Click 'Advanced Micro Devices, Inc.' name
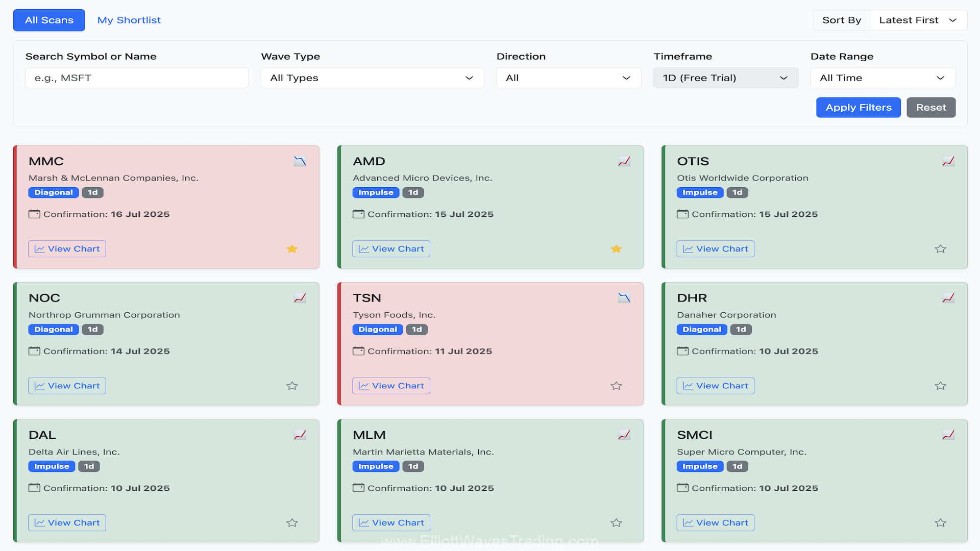Image resolution: width=980 pixels, height=551 pixels. pyautogui.click(x=422, y=178)
